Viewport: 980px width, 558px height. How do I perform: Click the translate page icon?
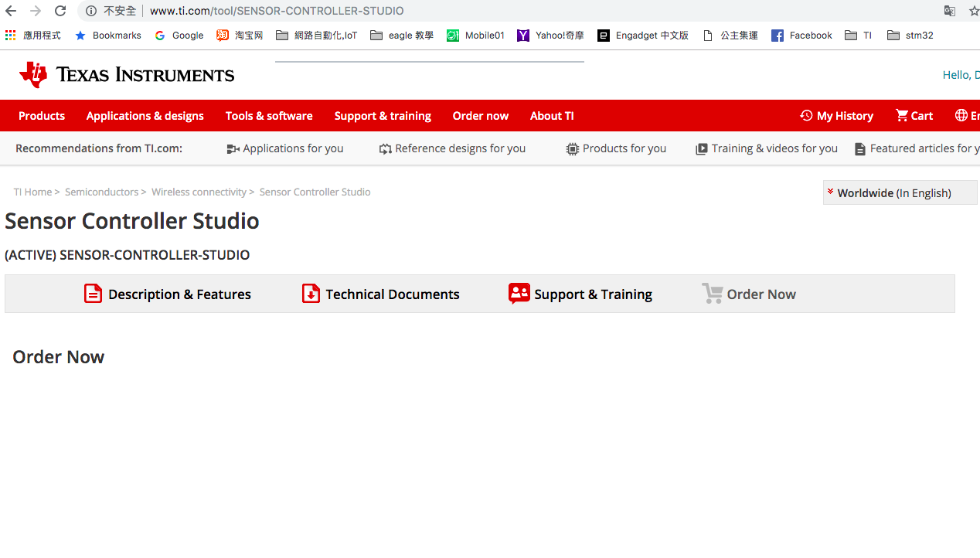950,11
